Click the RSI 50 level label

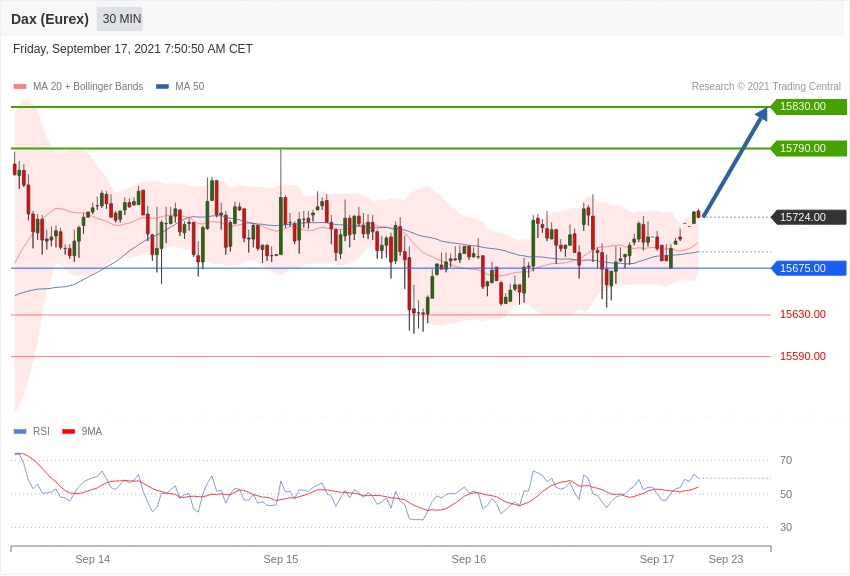pyautogui.click(x=786, y=494)
